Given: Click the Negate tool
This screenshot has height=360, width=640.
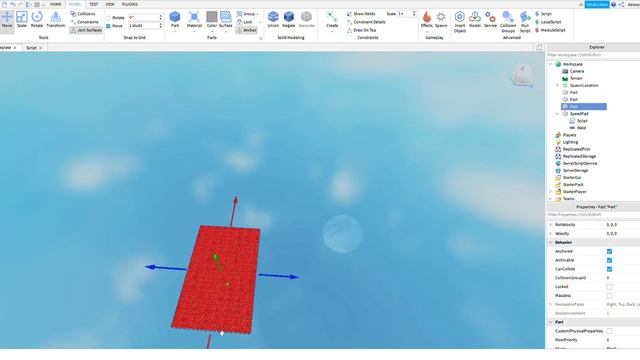Looking at the screenshot, I should click(289, 20).
